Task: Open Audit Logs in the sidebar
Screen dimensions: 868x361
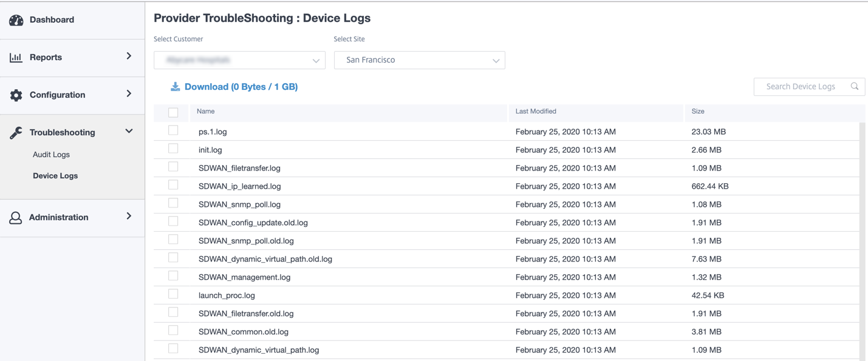Action: [x=51, y=155]
